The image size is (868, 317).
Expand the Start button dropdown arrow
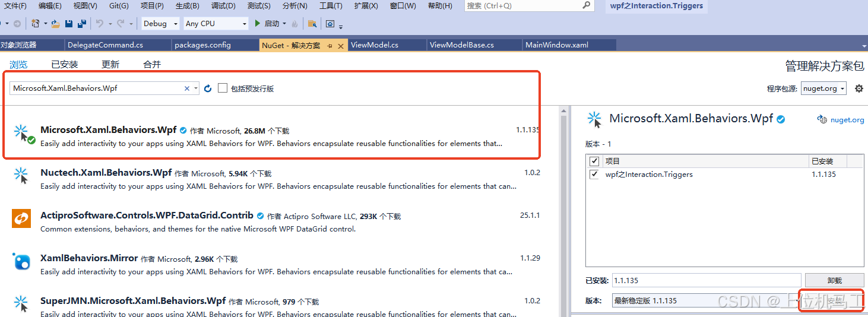point(284,24)
